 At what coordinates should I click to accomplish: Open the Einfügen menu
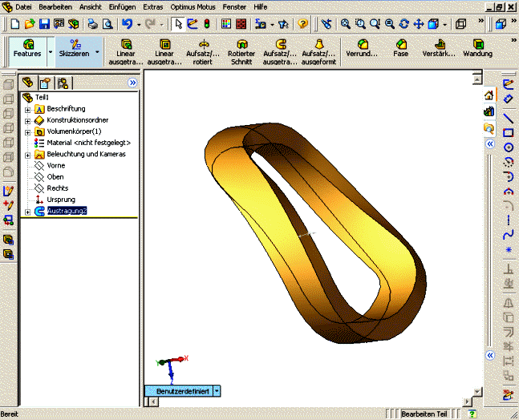(122, 6)
